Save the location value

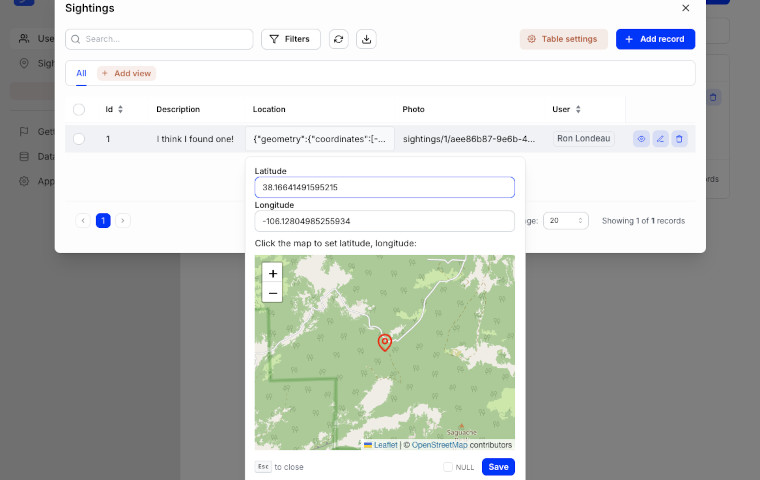(498, 467)
